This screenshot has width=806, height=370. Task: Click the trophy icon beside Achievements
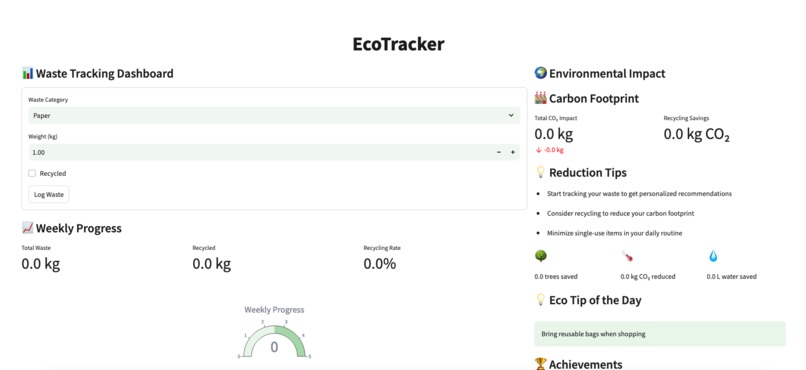tap(540, 364)
